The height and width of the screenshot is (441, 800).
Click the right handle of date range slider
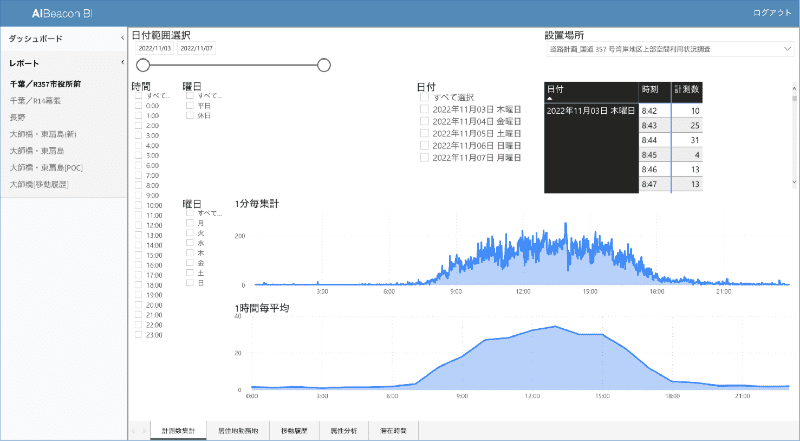point(323,65)
